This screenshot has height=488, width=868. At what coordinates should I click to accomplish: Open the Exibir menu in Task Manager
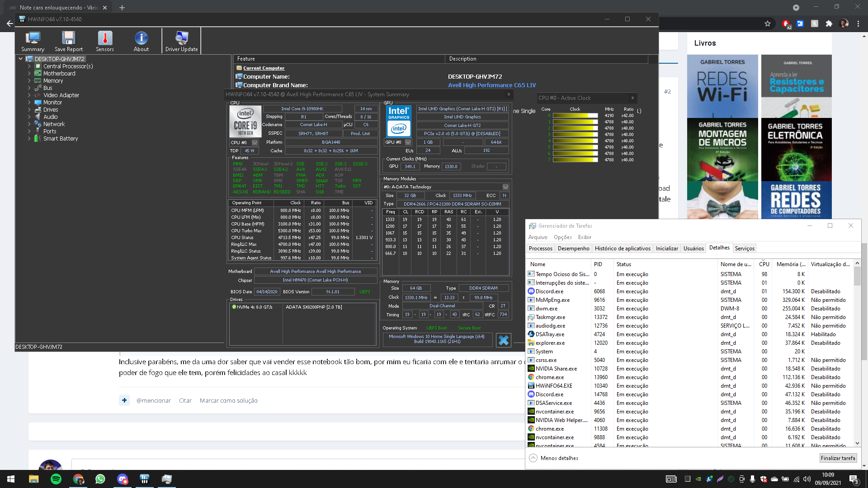[585, 237]
